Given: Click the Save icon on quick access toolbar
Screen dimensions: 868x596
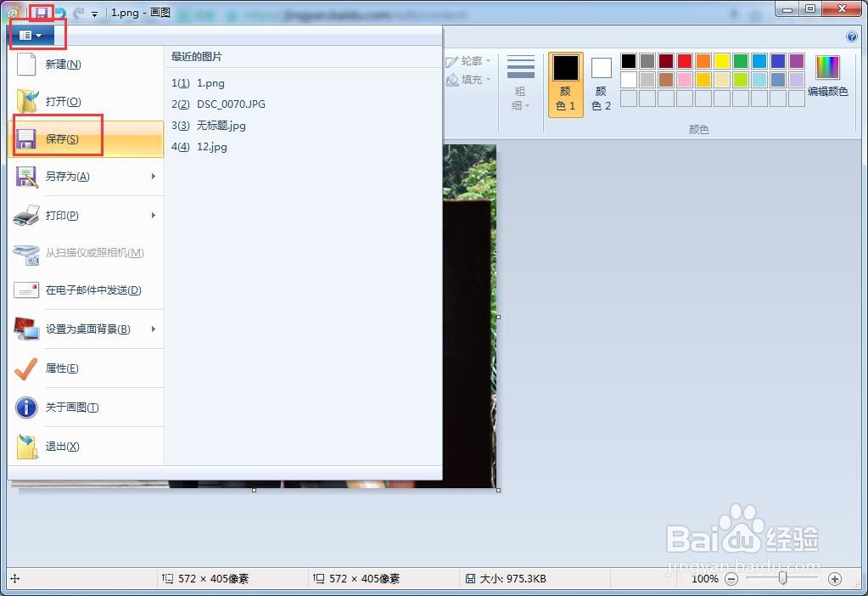Looking at the screenshot, I should 42,10.
